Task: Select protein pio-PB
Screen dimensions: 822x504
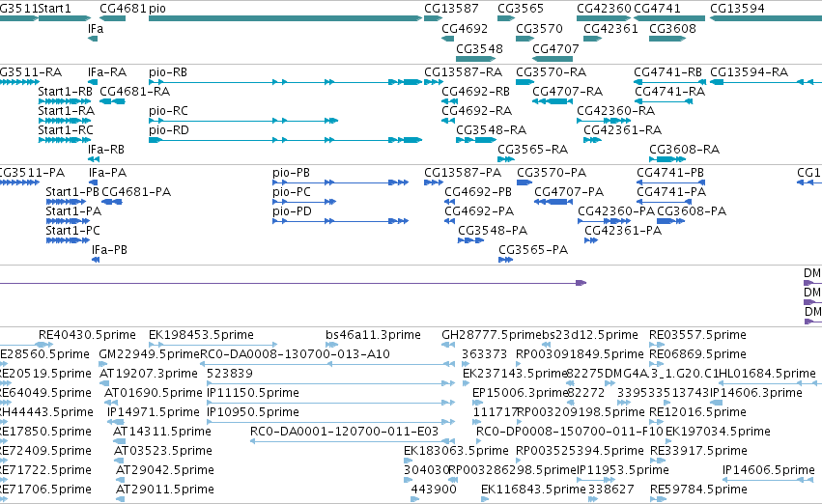Action: point(340,182)
